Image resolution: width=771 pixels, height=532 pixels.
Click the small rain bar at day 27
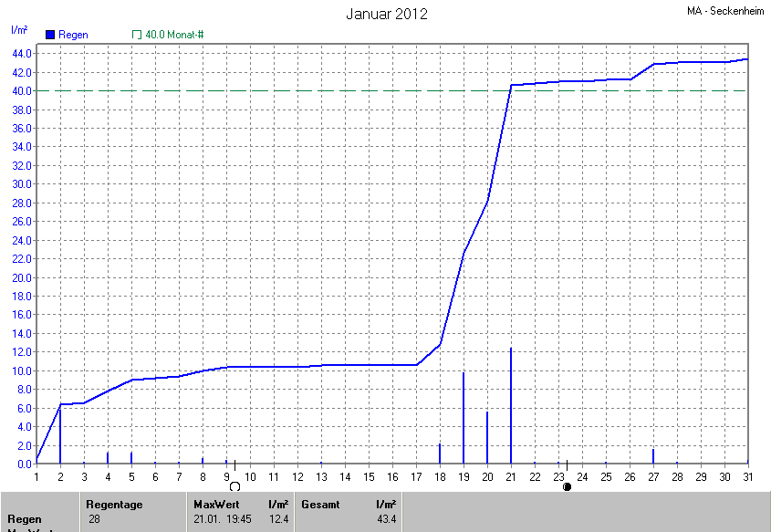coord(653,456)
